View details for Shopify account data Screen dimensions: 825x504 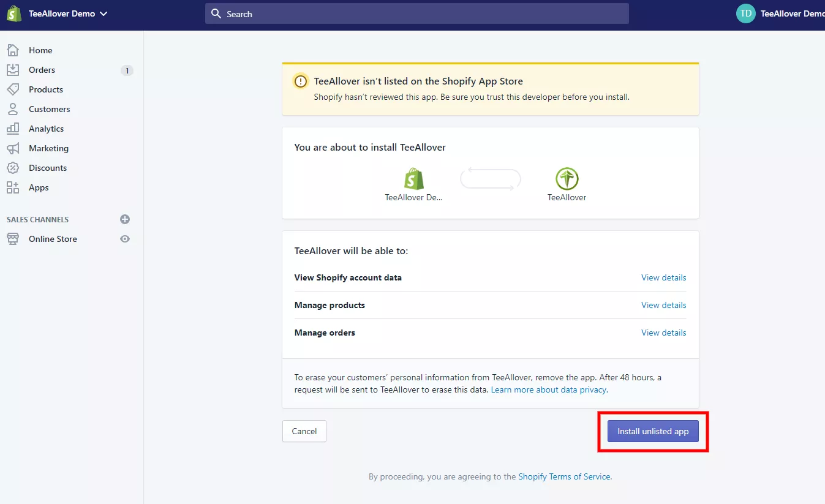(663, 277)
